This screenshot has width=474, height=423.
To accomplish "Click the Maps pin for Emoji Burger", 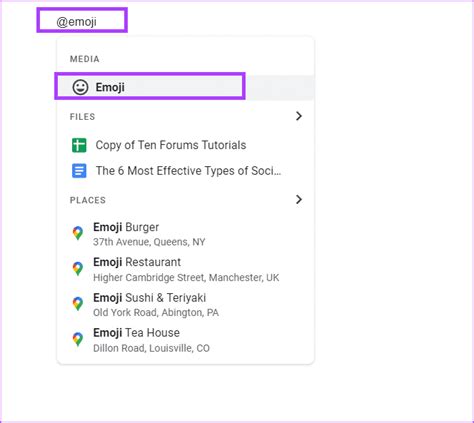I will tap(78, 233).
